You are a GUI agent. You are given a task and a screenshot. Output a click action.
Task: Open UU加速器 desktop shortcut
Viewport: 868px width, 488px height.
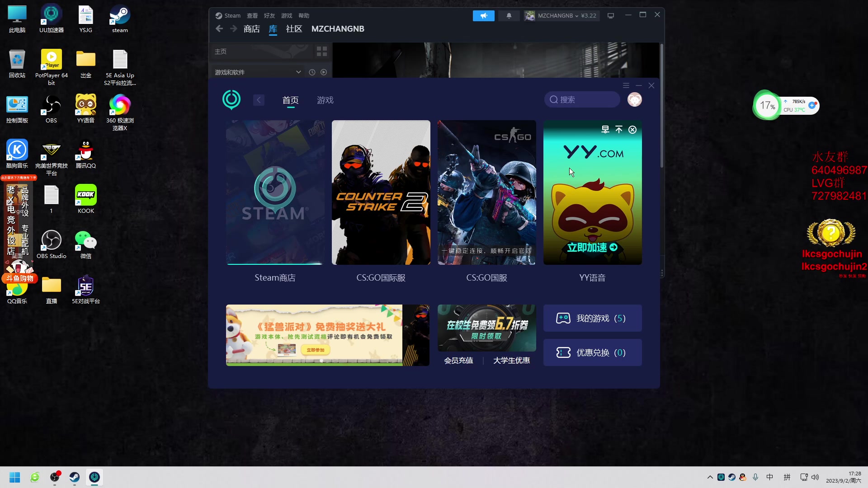pos(52,19)
